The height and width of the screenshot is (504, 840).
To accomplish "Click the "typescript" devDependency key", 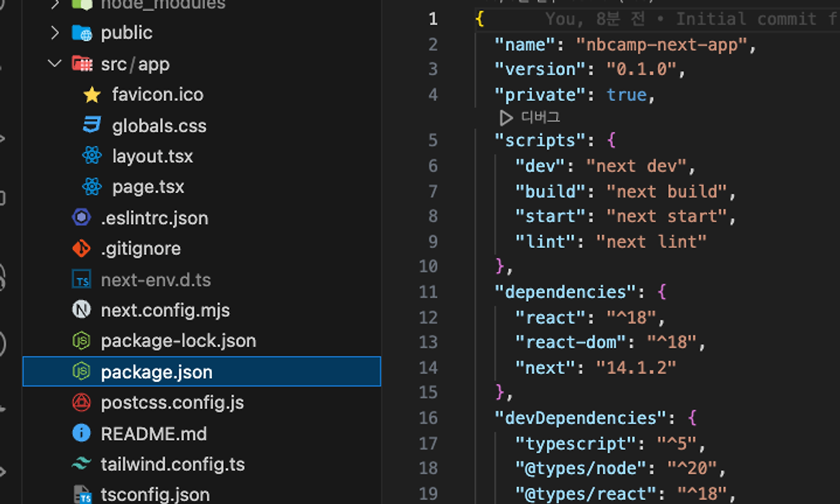I will [x=576, y=444].
